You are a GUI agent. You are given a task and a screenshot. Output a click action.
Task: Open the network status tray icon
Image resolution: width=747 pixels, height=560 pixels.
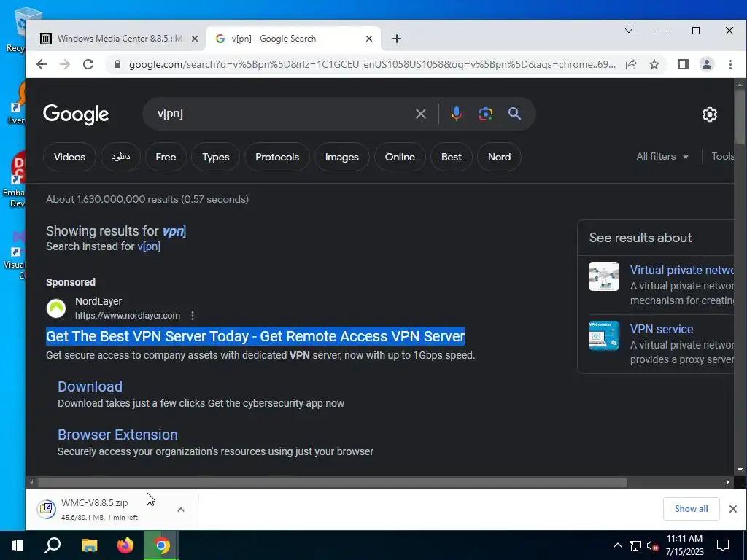coord(635,545)
